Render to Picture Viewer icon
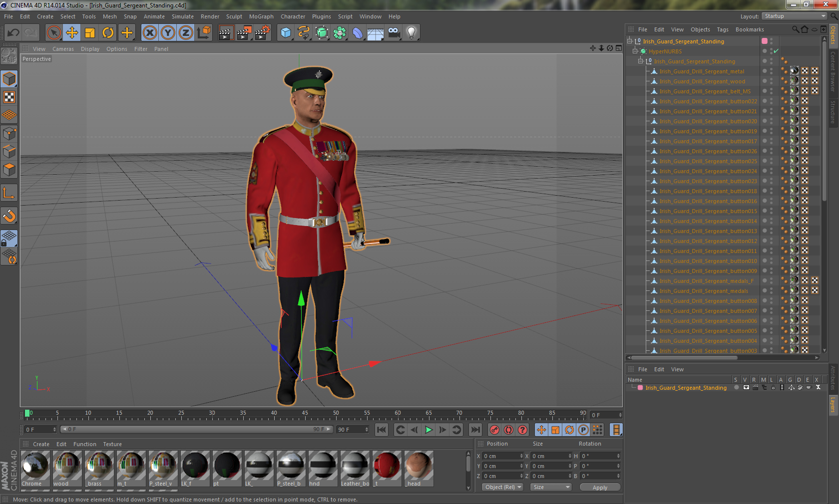The height and width of the screenshot is (504, 839). click(x=244, y=33)
